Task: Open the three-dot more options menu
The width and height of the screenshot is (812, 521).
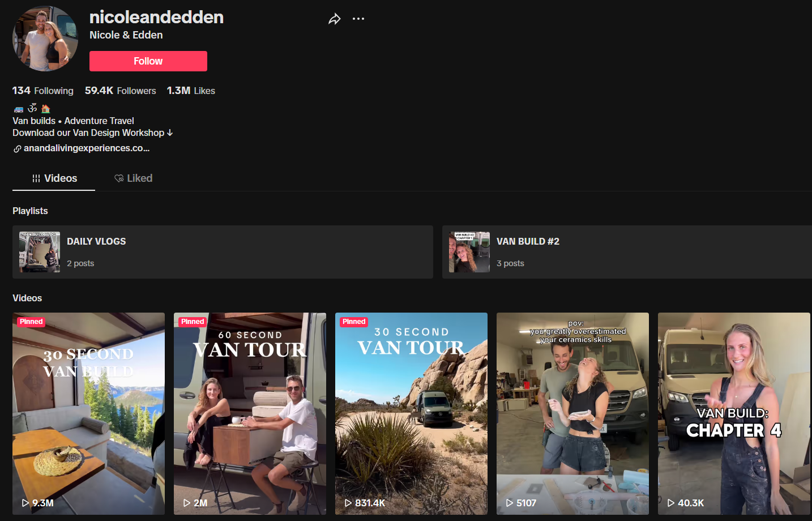Action: [x=358, y=19]
